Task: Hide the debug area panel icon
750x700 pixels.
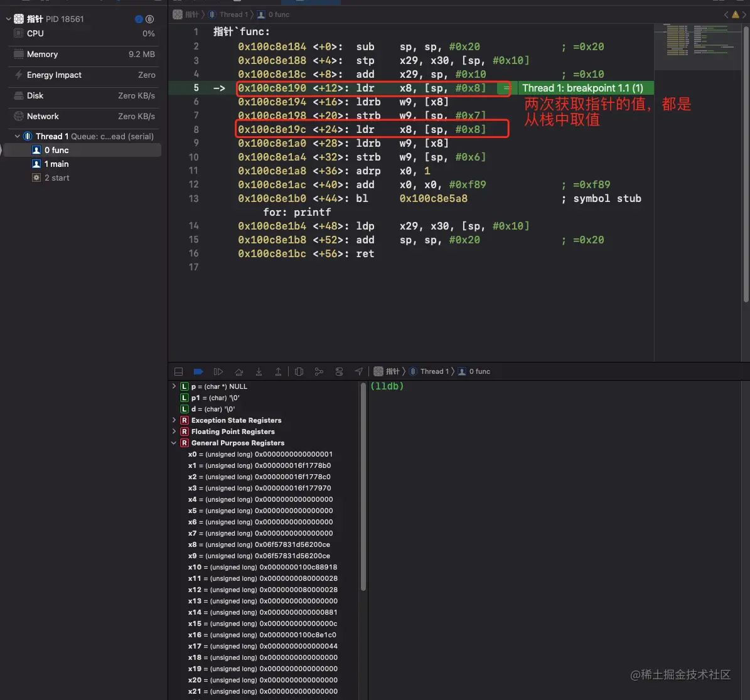Action: click(178, 371)
